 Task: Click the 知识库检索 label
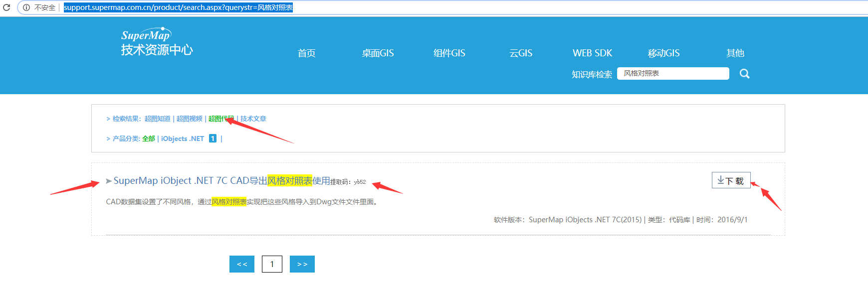coord(592,74)
